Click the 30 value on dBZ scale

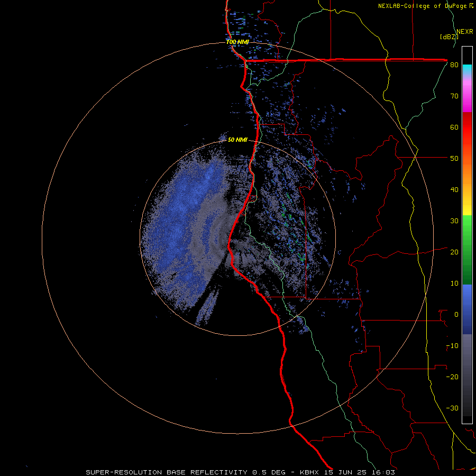[454, 221]
